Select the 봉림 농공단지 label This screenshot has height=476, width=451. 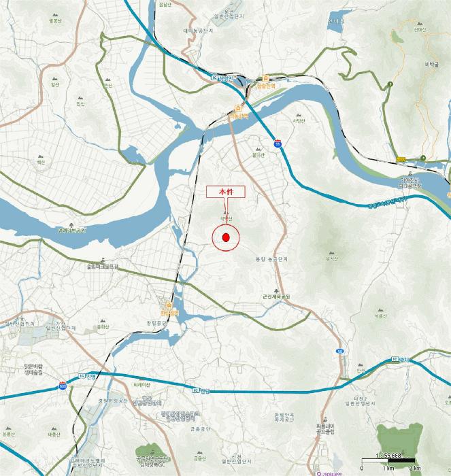click(271, 259)
